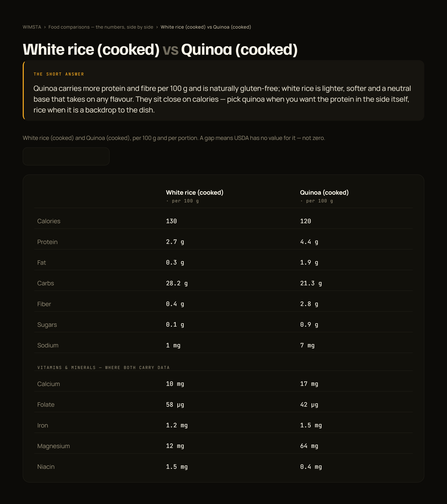Click the Calories row label
The width and height of the screenshot is (447, 504).
point(49,221)
